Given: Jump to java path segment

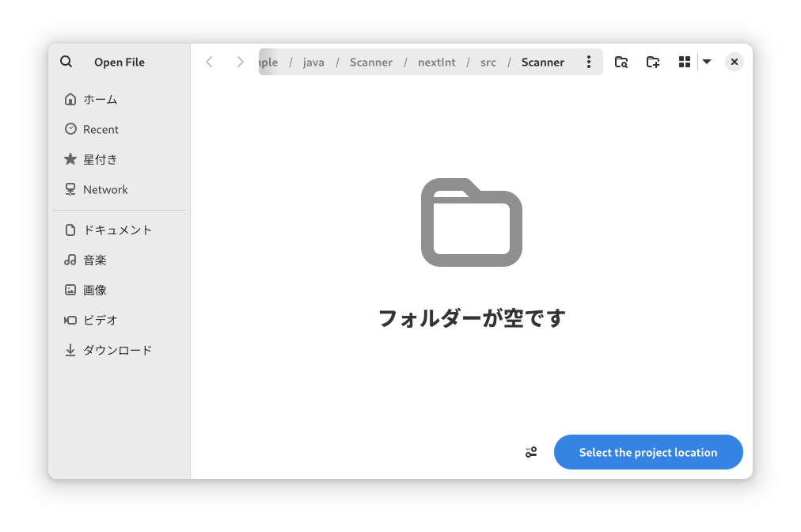Looking at the screenshot, I should point(313,63).
